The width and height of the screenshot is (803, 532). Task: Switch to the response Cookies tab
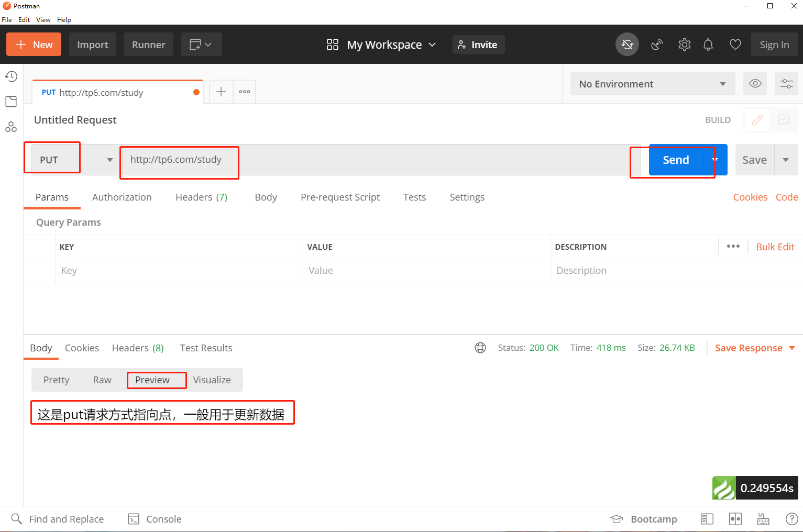click(x=82, y=348)
